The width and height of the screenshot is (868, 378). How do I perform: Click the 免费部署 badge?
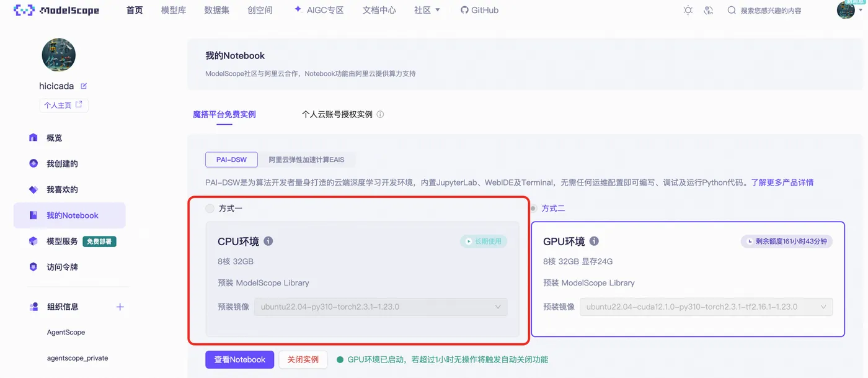100,241
